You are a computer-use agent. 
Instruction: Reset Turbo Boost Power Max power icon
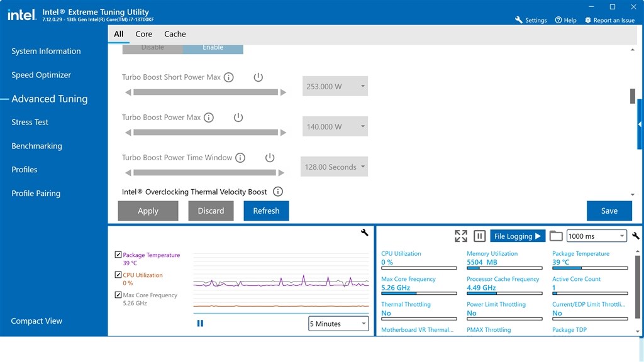coord(238,118)
